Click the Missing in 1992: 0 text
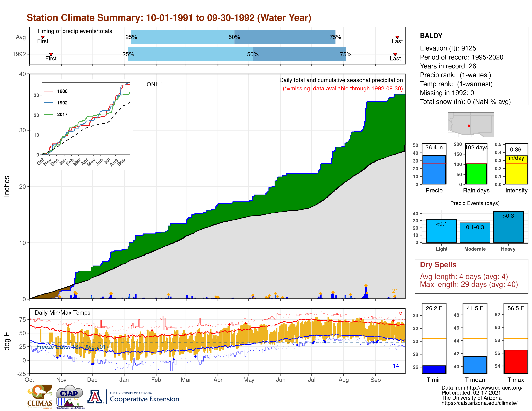Image resolution: width=532 pixels, height=411 pixels. click(x=447, y=93)
